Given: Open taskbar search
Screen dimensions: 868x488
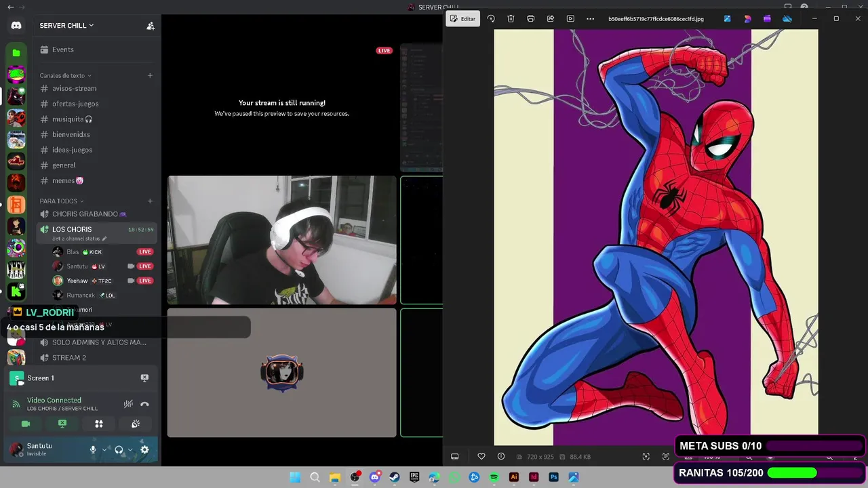Looking at the screenshot, I should (x=315, y=477).
